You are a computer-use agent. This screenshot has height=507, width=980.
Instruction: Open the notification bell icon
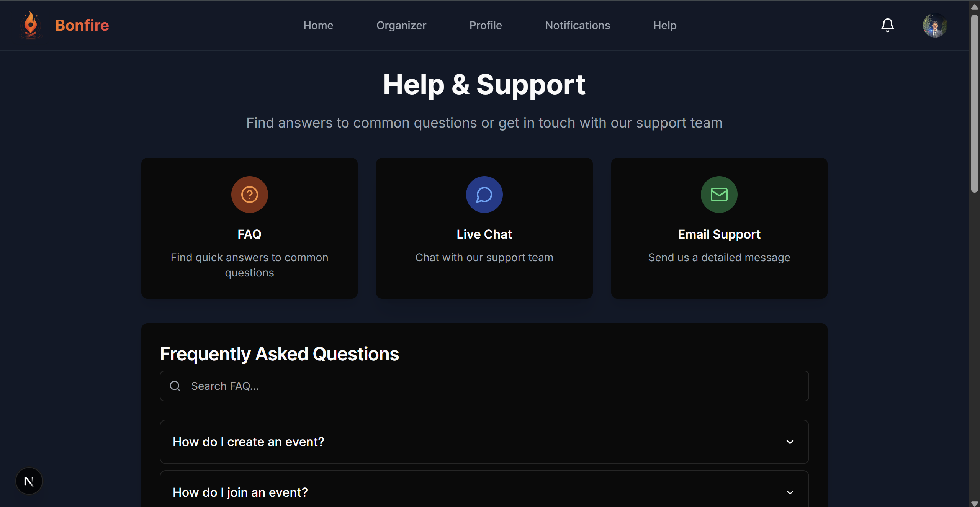click(x=887, y=25)
